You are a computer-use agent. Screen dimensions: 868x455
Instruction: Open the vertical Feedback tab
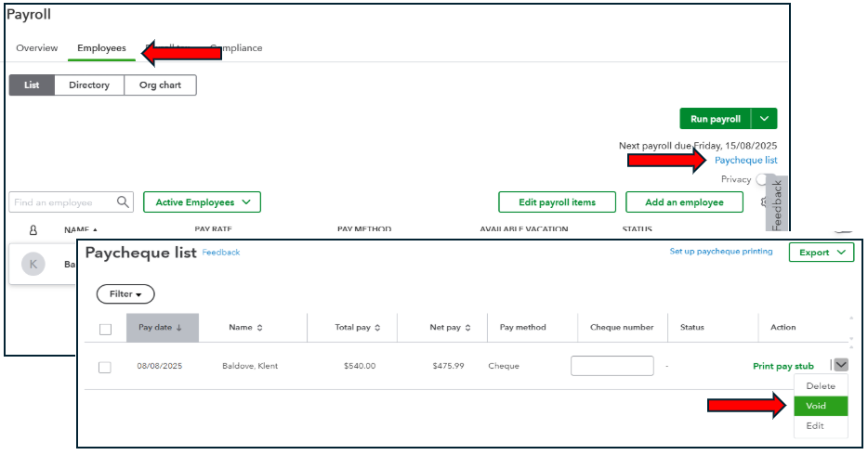pos(777,203)
